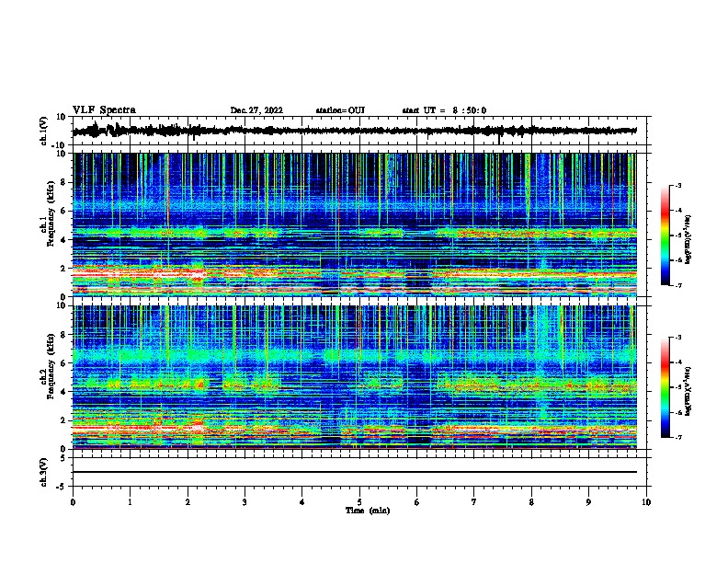Screen dimensions: 728x563
Task: Click the ch.1 color bar log(PSD) label
Action: point(688,239)
